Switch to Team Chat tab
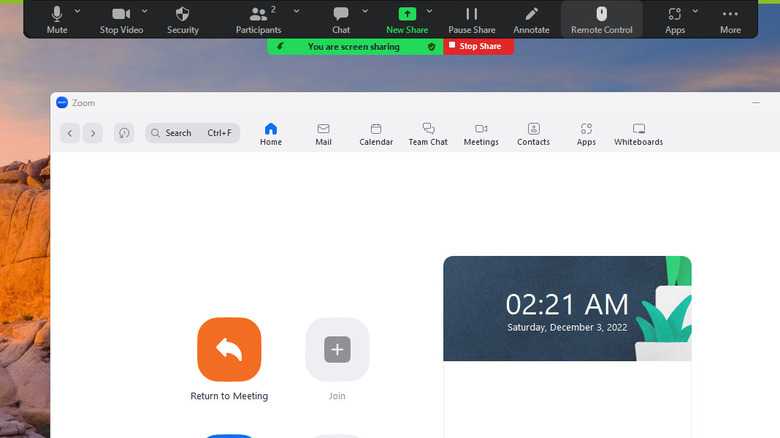 [428, 134]
